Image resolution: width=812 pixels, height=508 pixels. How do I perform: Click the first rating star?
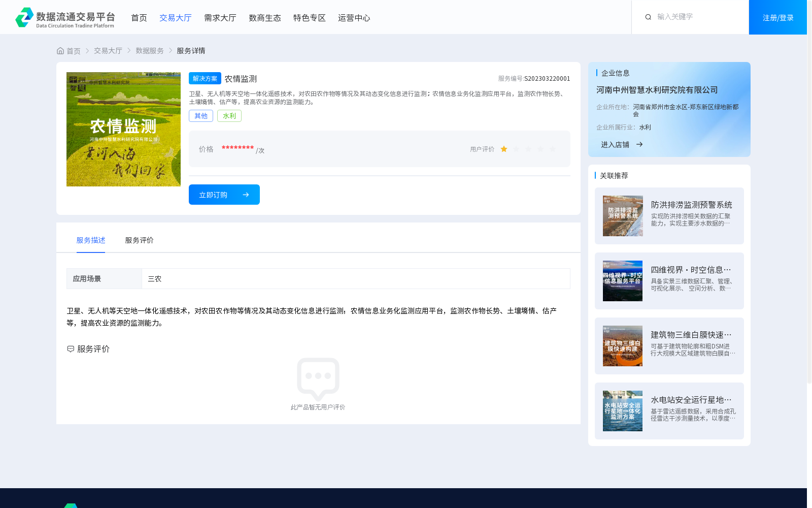504,149
